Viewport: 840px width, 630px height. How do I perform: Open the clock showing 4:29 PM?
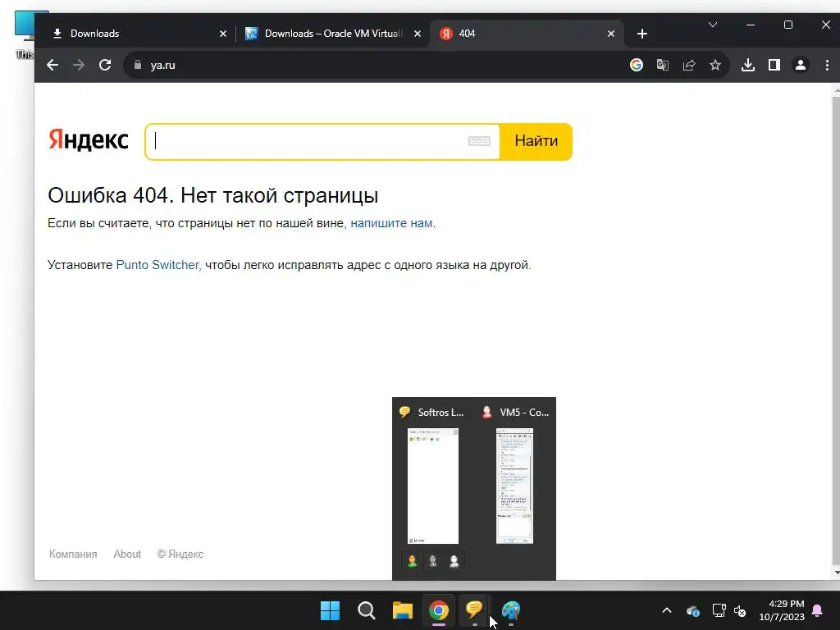[x=782, y=610]
